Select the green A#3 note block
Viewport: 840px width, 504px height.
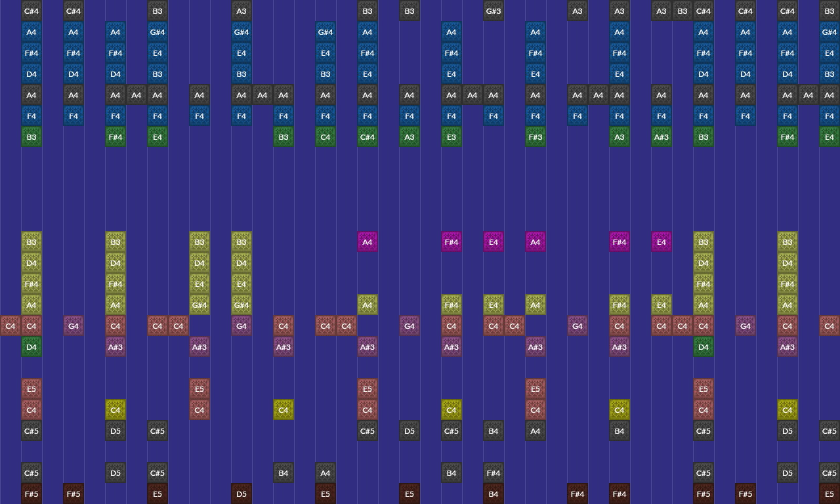click(661, 137)
